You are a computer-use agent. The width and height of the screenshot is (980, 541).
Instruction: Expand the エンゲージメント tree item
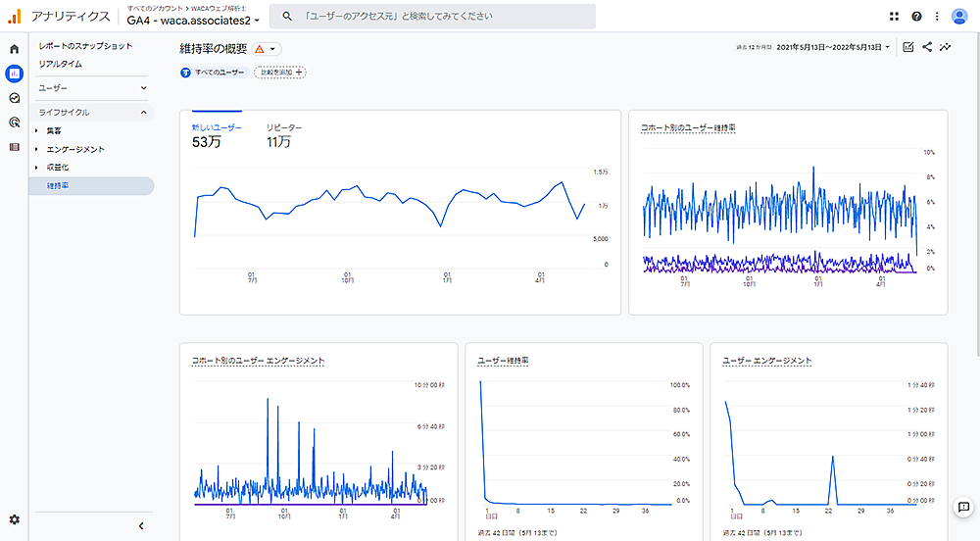(37, 149)
